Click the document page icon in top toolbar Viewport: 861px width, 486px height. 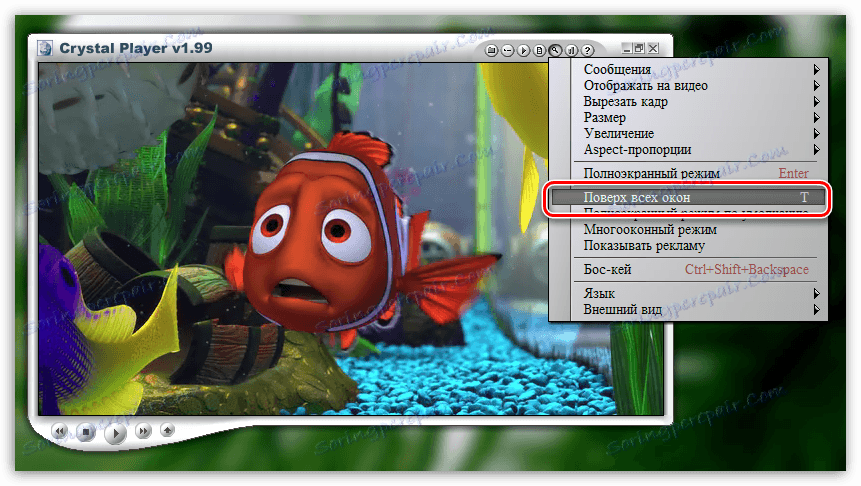[x=539, y=51]
